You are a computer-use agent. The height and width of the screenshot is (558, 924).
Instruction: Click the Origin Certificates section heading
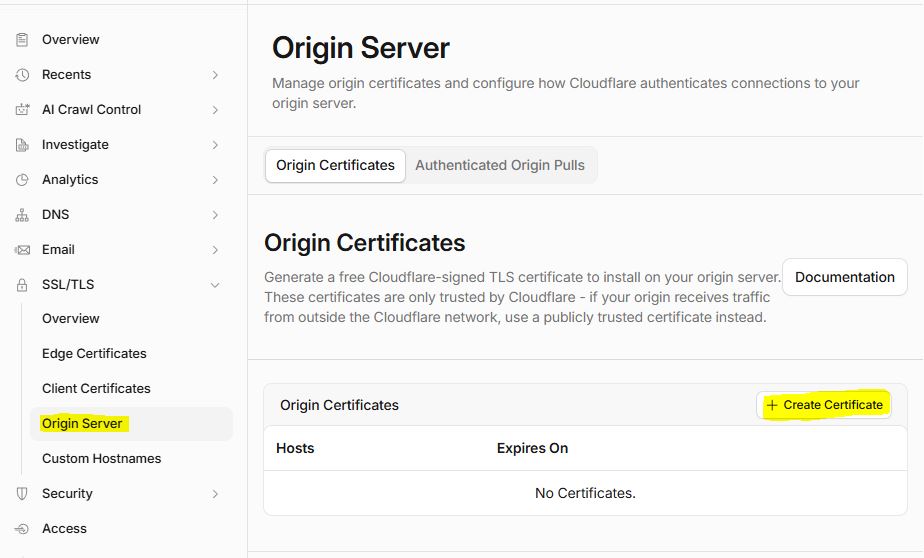365,243
